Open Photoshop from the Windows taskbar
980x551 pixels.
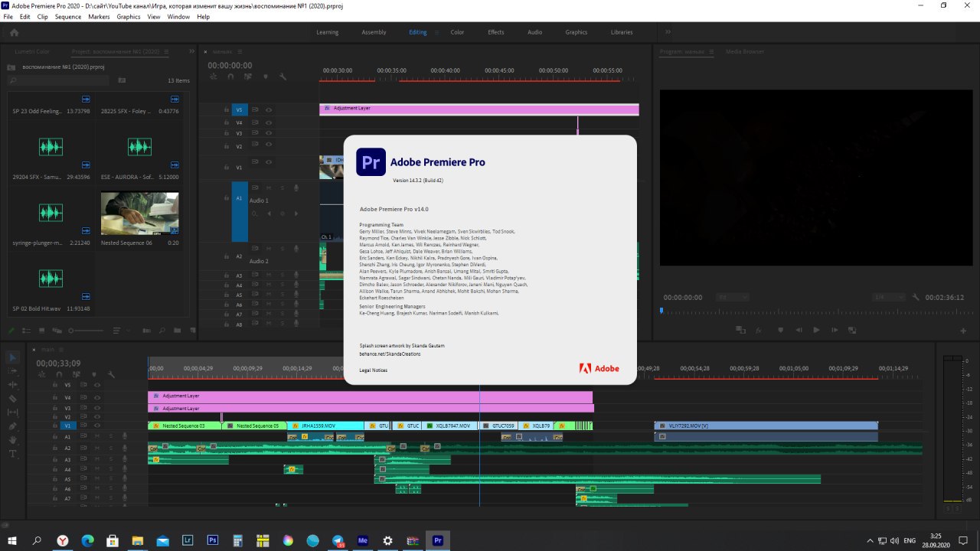213,540
